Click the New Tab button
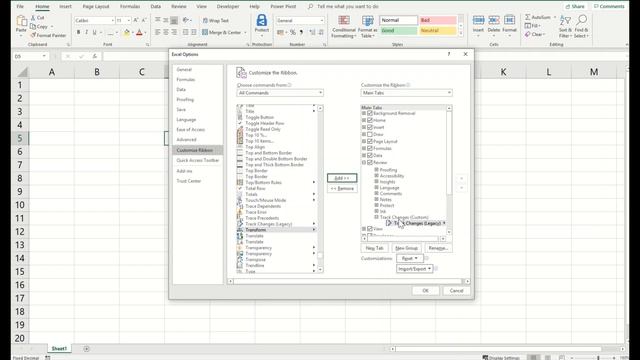Viewport: 640px width, 360px height. coord(374,248)
